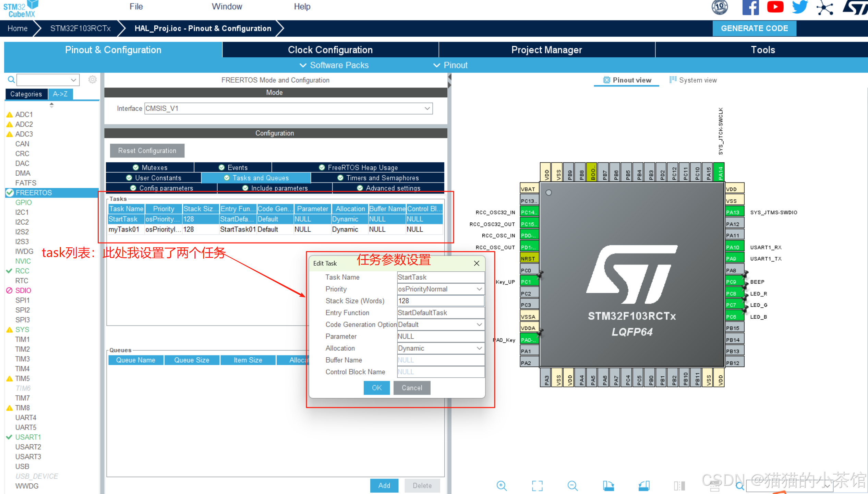Click the ST community network icon
This screenshot has width=868, height=494.
tap(824, 8)
